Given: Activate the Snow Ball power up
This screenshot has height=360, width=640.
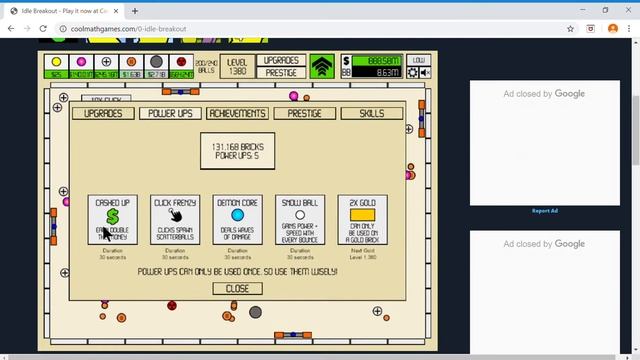Looking at the screenshot, I should [x=300, y=220].
